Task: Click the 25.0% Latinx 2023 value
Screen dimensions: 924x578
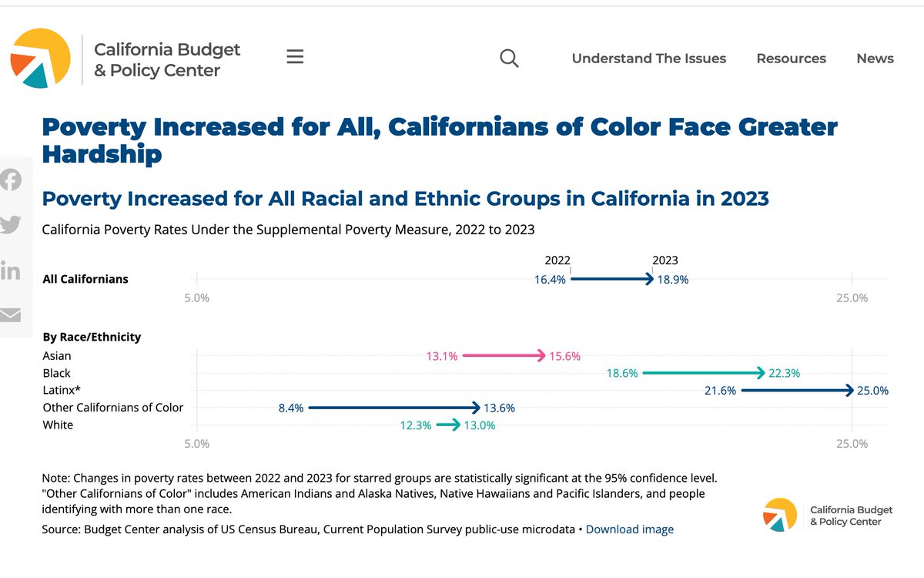Action: click(x=872, y=391)
